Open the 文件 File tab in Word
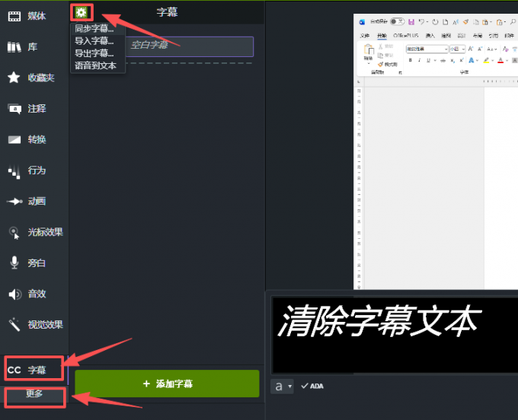This screenshot has width=518, height=420. click(365, 36)
